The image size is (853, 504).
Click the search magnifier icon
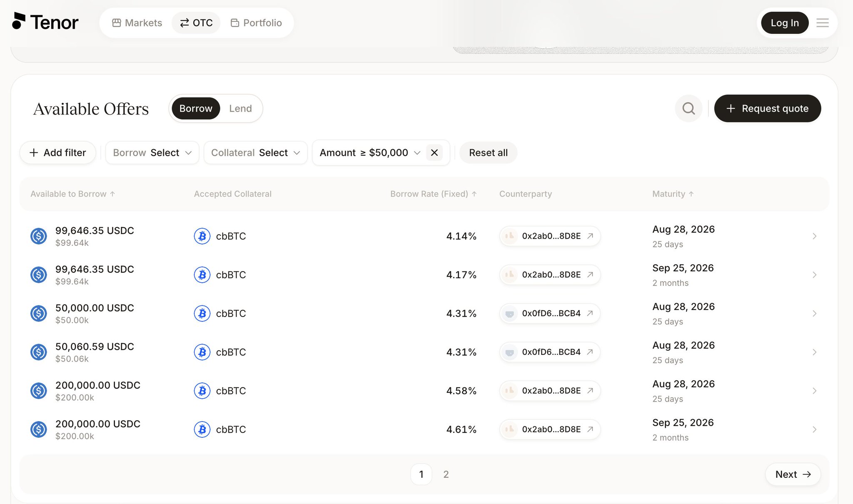(x=688, y=109)
